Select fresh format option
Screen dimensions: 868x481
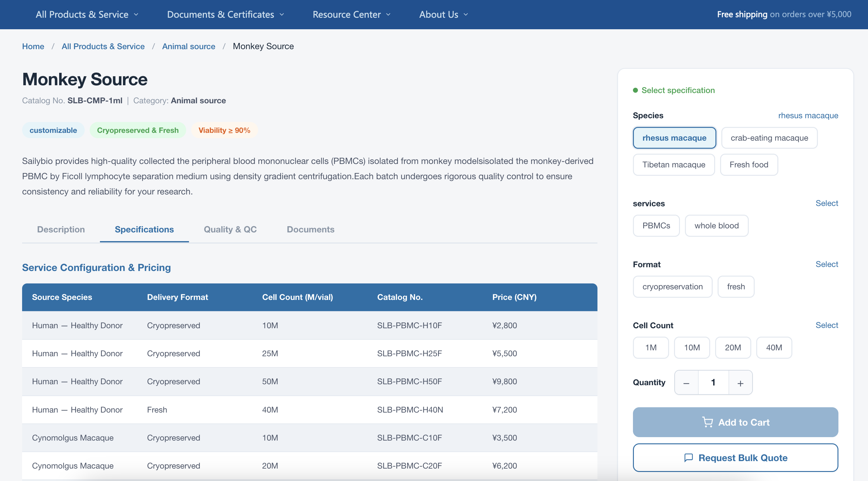click(736, 287)
